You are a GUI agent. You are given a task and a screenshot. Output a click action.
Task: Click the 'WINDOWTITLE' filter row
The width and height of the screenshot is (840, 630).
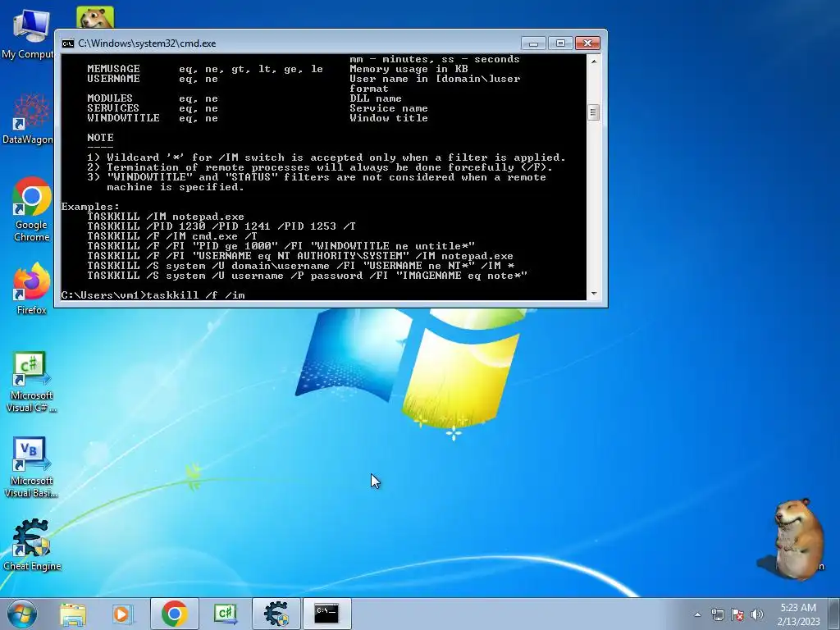coord(257,118)
